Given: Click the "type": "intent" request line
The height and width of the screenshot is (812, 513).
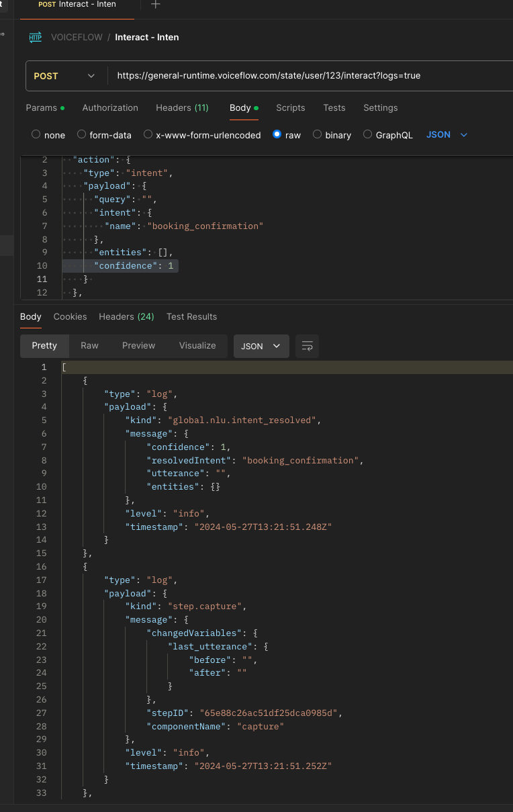Looking at the screenshot, I should click(x=128, y=173).
